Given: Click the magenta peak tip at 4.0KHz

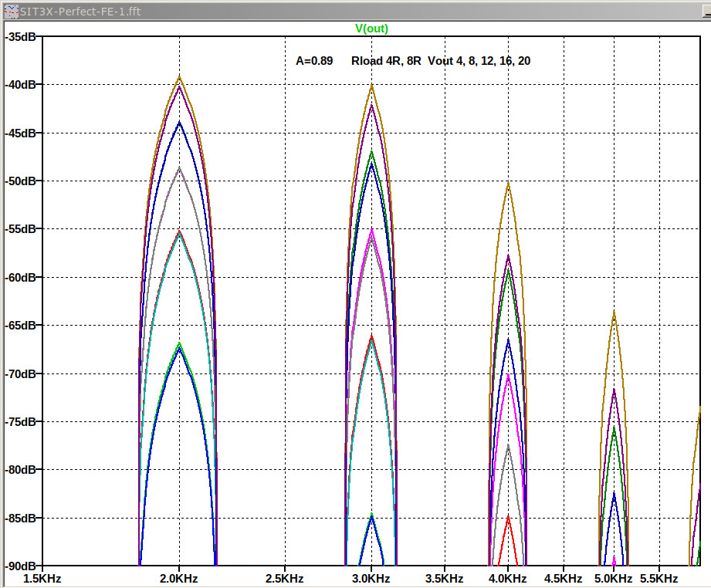Looking at the screenshot, I should 508,375.
